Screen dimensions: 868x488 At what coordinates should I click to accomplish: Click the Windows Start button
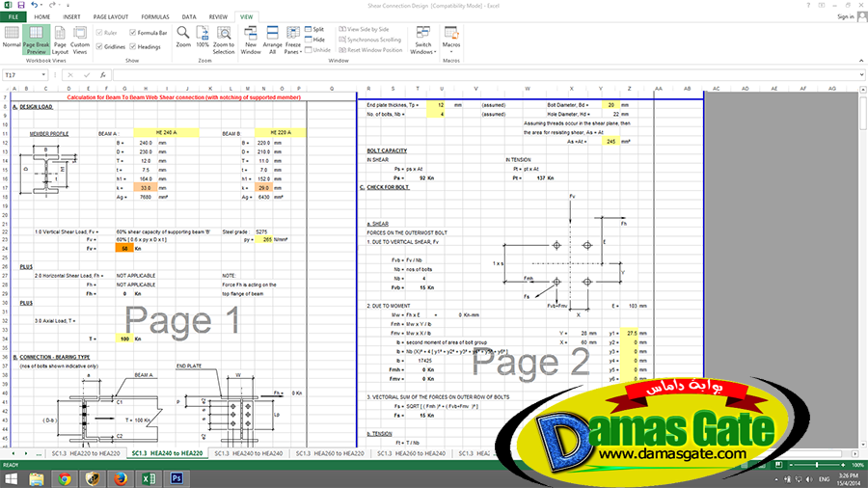click(x=11, y=478)
